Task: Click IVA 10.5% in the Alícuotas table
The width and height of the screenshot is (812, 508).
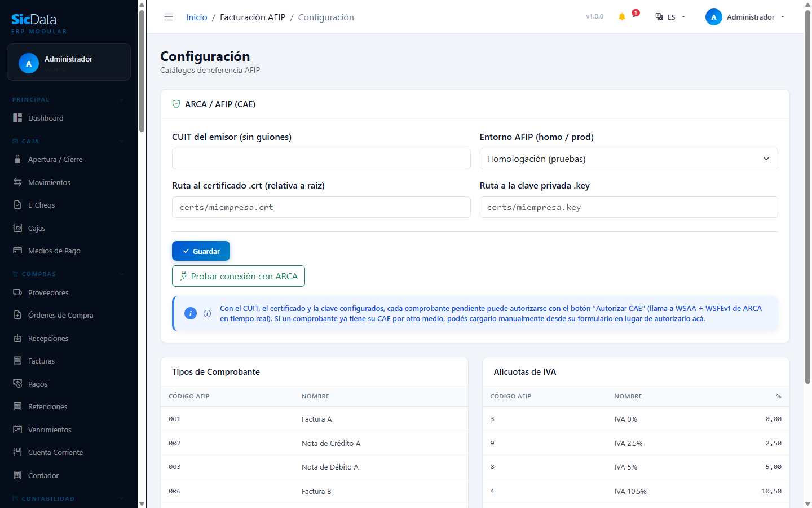Action: [630, 491]
